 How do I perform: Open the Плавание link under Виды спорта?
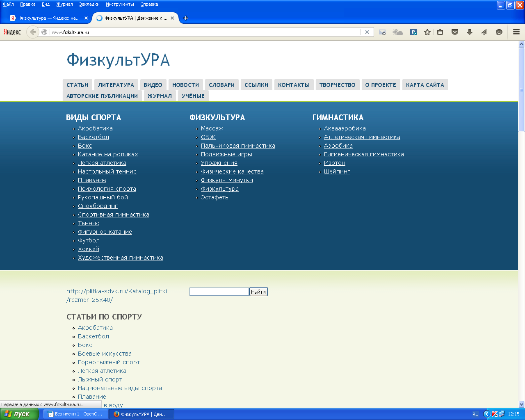pos(92,180)
